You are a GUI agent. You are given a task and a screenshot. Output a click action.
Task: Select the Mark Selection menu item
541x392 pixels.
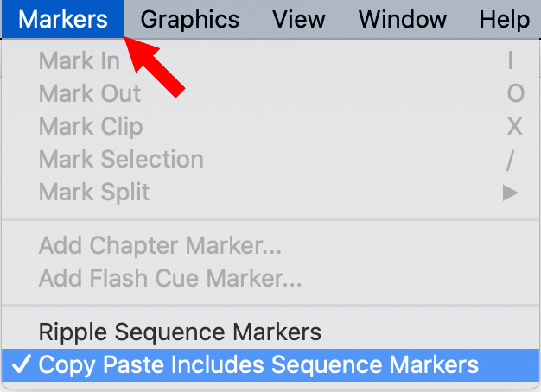click(121, 160)
